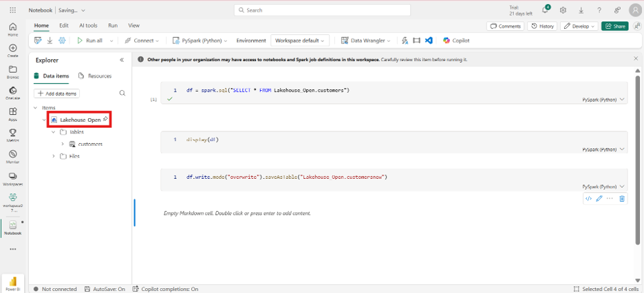Open Workspaces in the left navigation
The height and width of the screenshot is (293, 644).
pyautogui.click(x=13, y=179)
